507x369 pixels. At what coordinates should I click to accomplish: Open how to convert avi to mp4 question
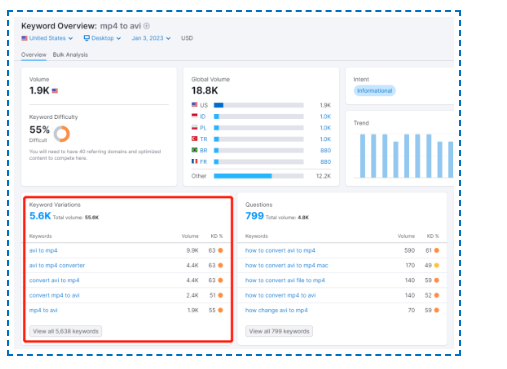coord(280,251)
